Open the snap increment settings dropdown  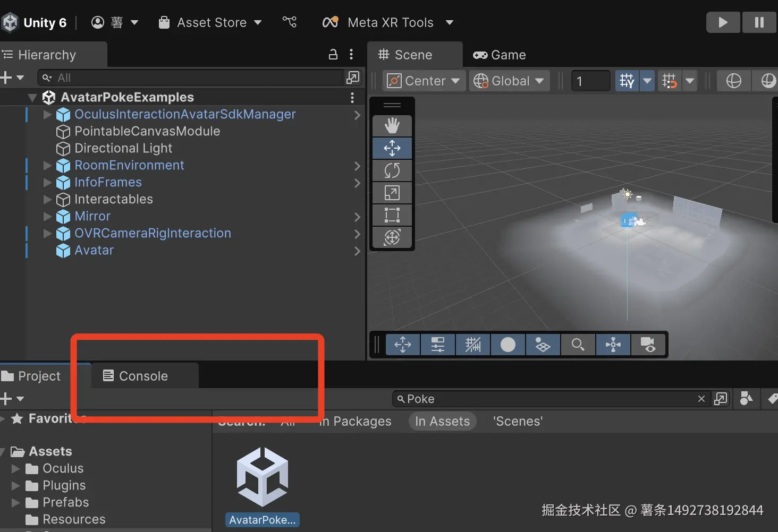click(690, 81)
